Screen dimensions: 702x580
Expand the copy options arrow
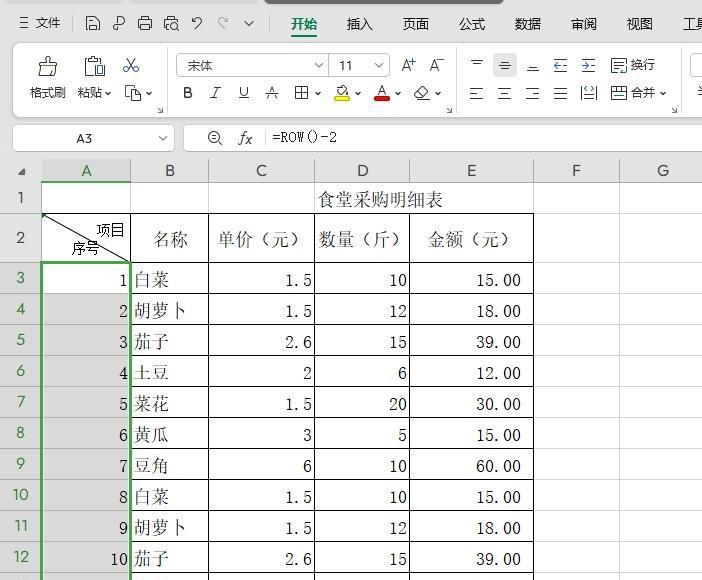pyautogui.click(x=149, y=94)
